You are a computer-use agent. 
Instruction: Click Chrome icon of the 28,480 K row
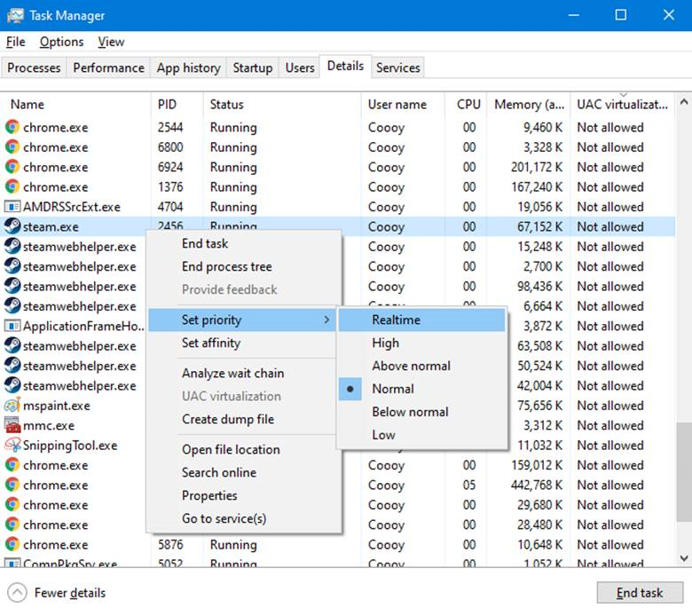pos(12,525)
